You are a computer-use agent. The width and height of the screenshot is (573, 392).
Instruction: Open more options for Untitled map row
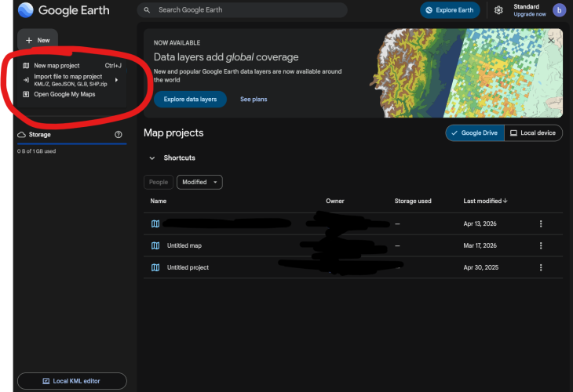pos(541,245)
